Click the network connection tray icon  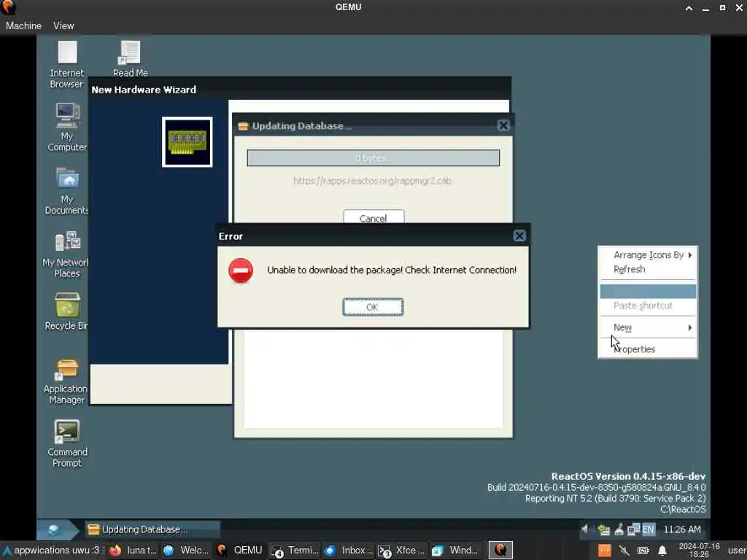click(634, 529)
